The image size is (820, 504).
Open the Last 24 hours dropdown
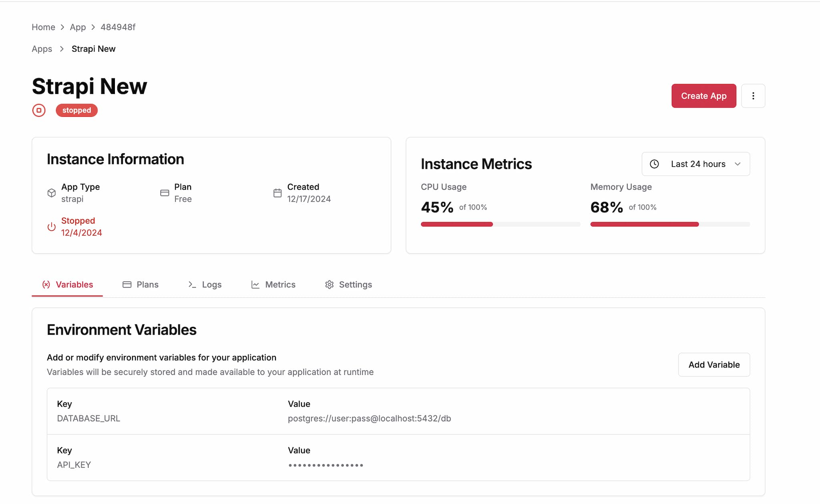click(696, 164)
